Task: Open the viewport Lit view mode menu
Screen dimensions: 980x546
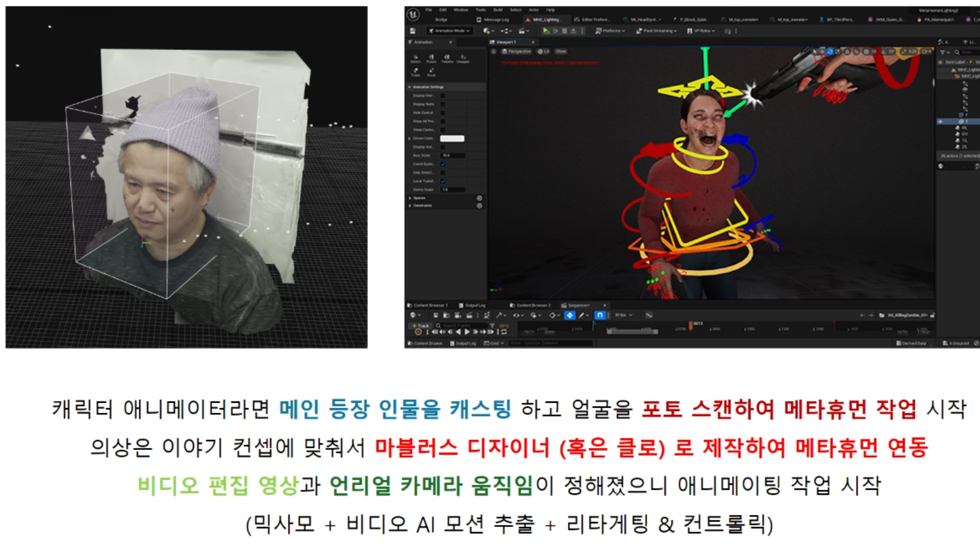Action: tap(543, 51)
